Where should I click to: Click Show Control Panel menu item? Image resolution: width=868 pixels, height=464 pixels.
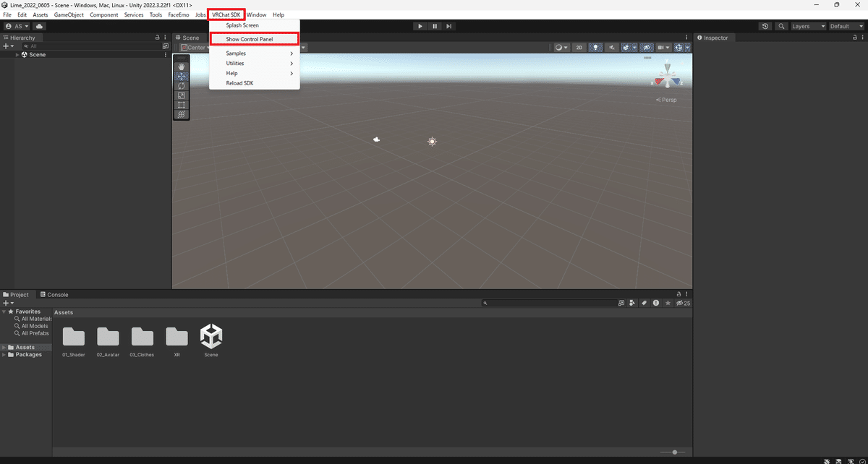[x=255, y=39]
